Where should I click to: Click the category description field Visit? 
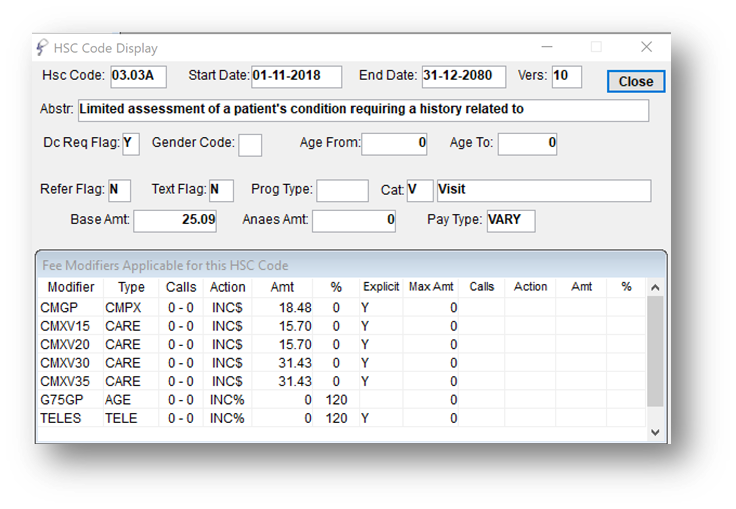544,191
